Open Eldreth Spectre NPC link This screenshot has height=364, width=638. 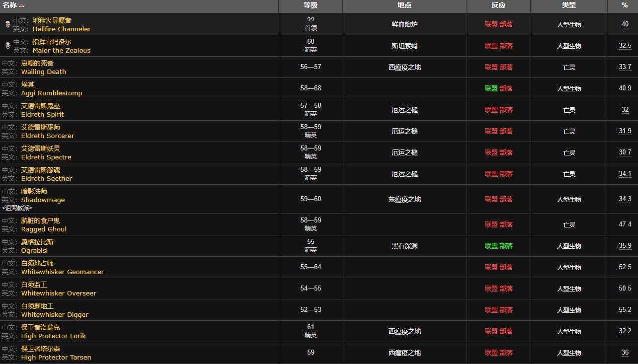coord(46,157)
